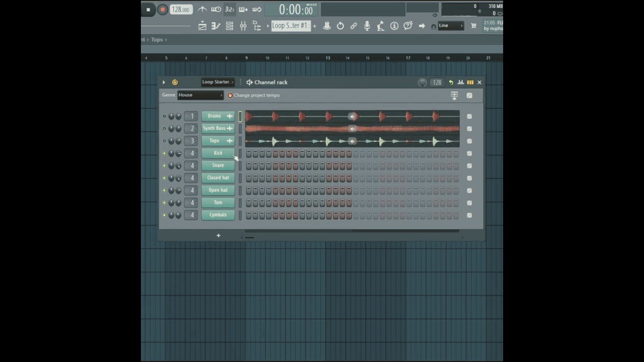The width and height of the screenshot is (644, 362).
Task: Mute the Drums channel with its green LED
Action: pyautogui.click(x=164, y=116)
